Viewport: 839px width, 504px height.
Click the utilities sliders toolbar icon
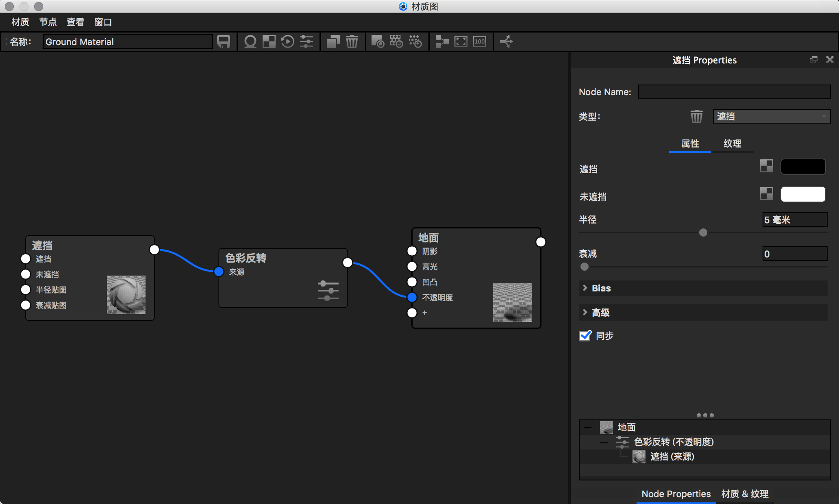[x=306, y=41]
